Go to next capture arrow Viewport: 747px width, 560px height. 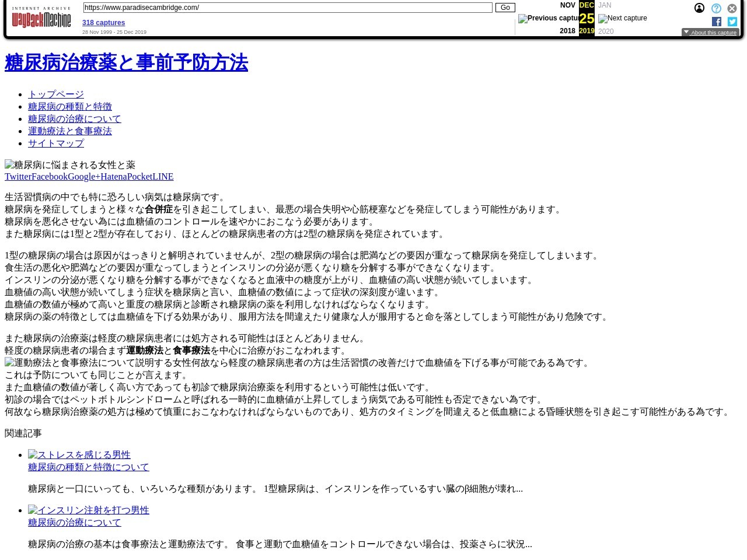pyautogui.click(x=622, y=18)
